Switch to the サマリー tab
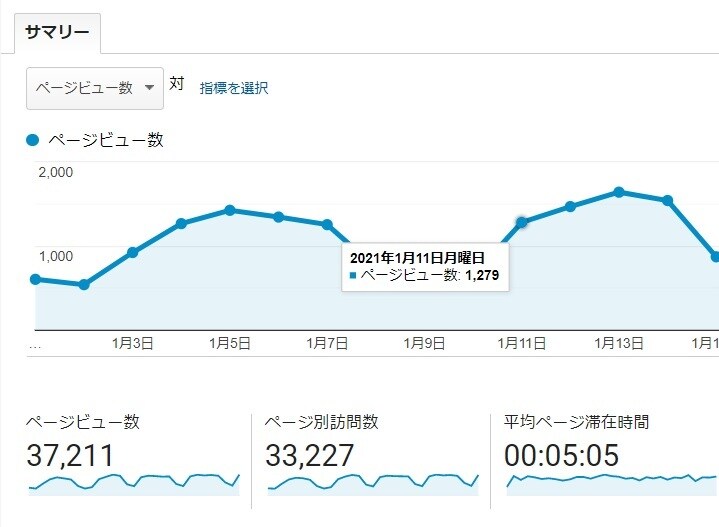 57,33
